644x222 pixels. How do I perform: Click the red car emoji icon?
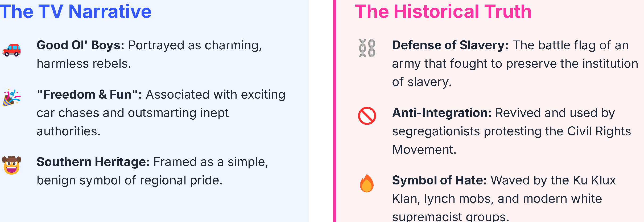(x=11, y=50)
